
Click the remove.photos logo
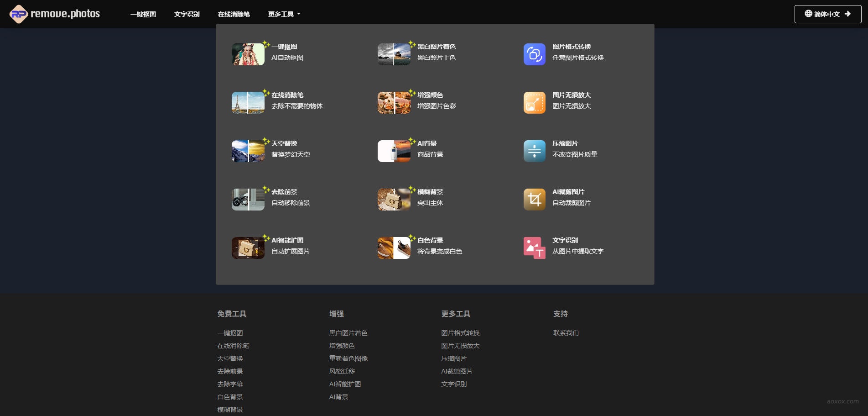[55, 14]
